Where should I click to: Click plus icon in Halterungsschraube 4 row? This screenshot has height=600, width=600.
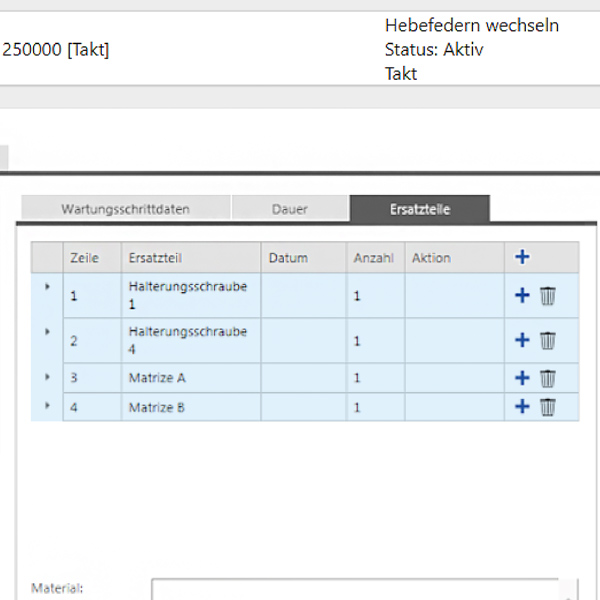pyautogui.click(x=521, y=341)
